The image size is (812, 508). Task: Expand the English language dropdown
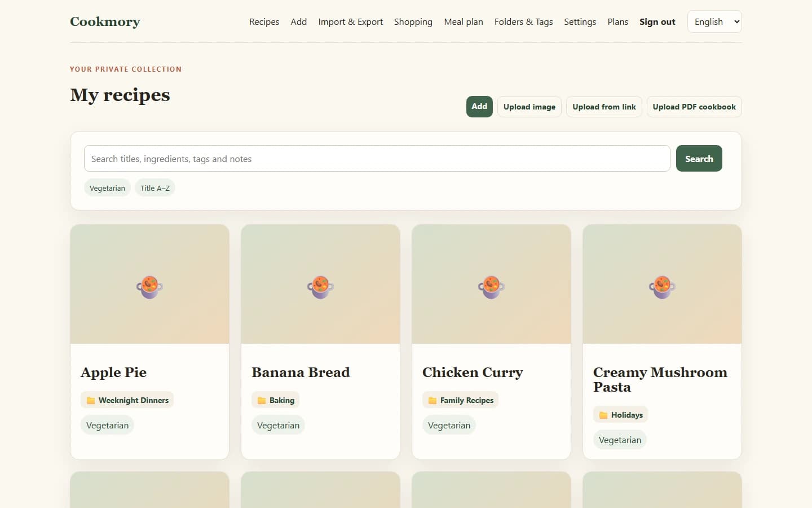point(714,21)
